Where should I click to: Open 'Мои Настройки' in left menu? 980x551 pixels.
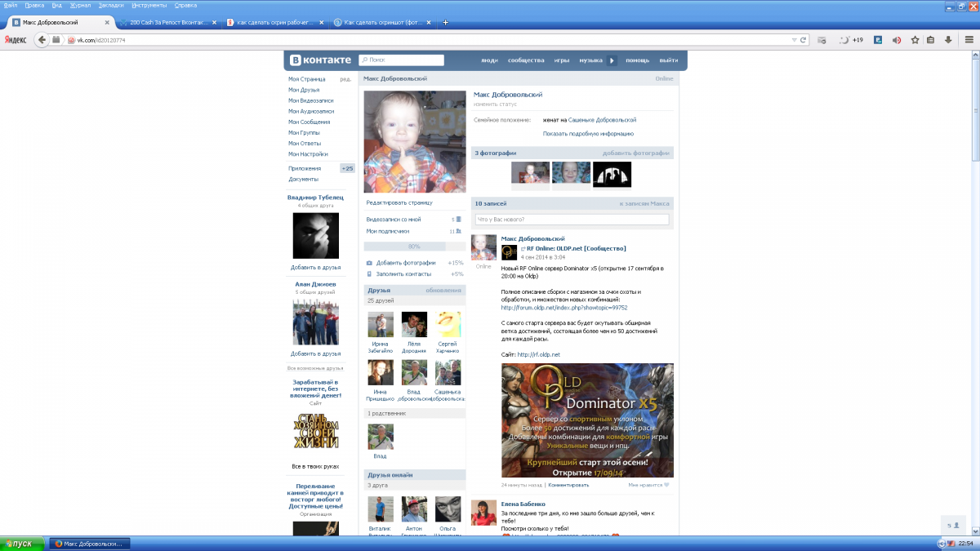click(x=308, y=153)
